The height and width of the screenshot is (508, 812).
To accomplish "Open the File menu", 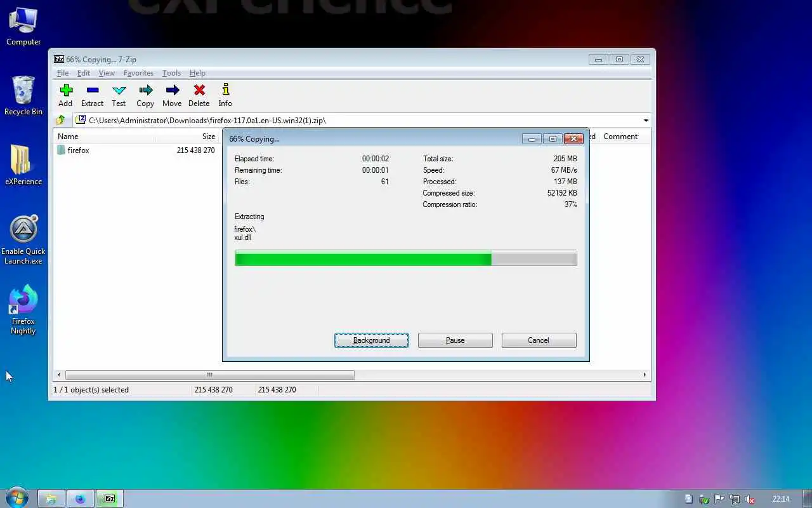I will (63, 73).
